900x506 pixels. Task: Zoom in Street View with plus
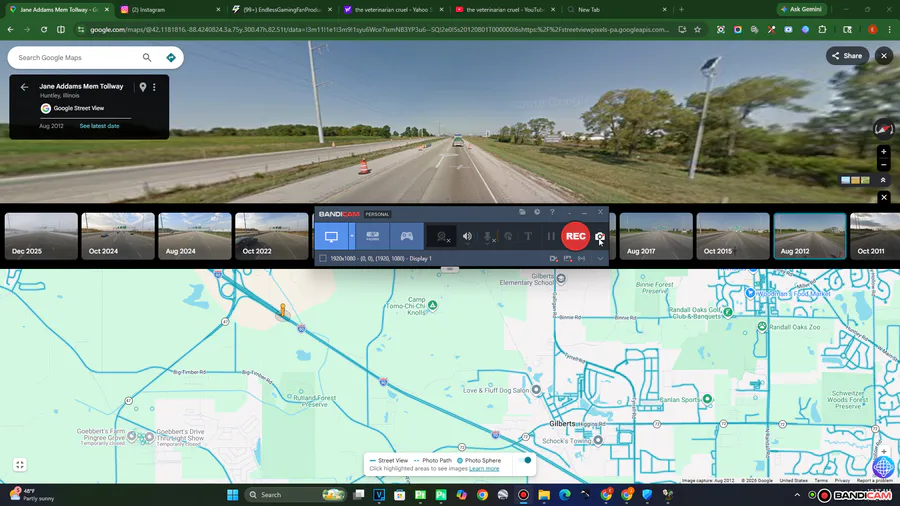click(x=883, y=151)
